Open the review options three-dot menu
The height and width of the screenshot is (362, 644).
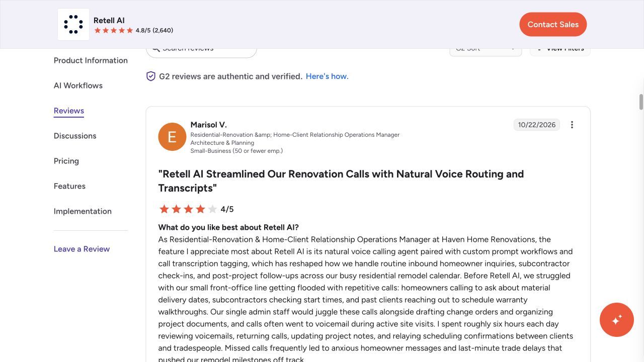pyautogui.click(x=572, y=125)
